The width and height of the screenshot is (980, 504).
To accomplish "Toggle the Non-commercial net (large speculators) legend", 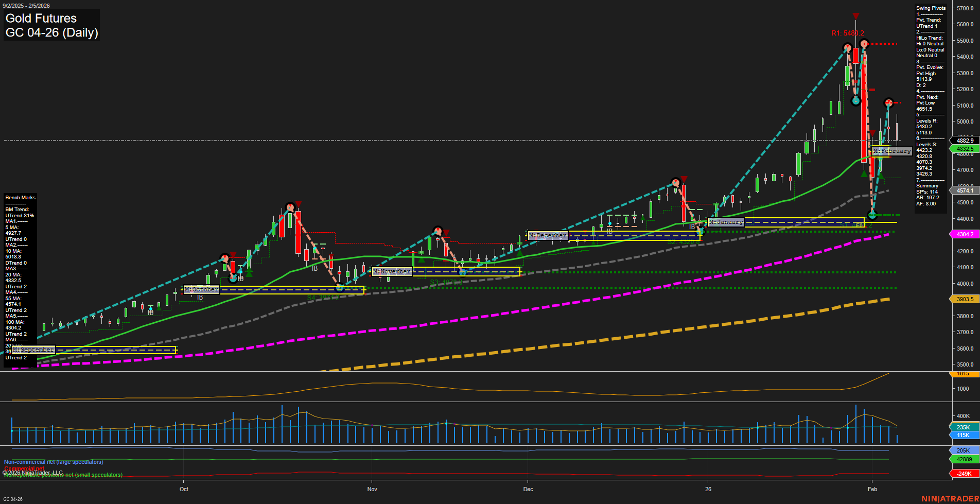I will pos(54,462).
